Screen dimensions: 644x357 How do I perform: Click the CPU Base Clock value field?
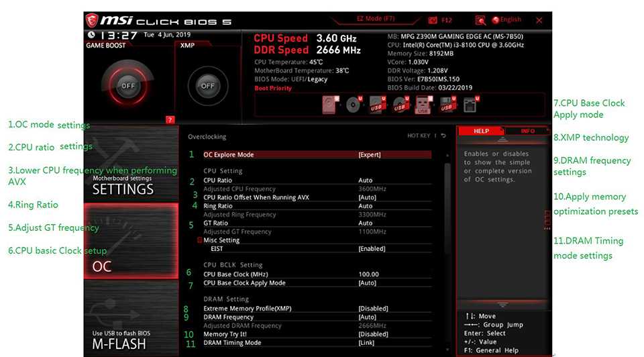[368, 274]
